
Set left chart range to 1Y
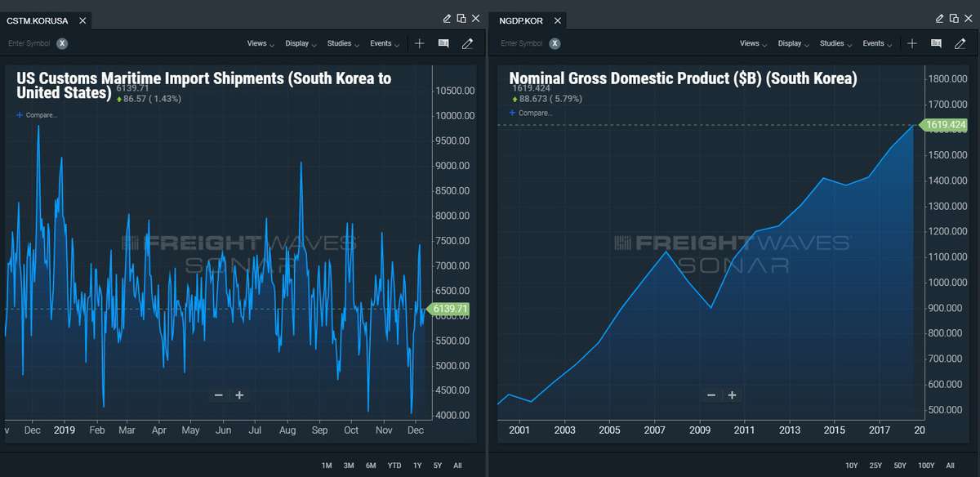coord(417,466)
